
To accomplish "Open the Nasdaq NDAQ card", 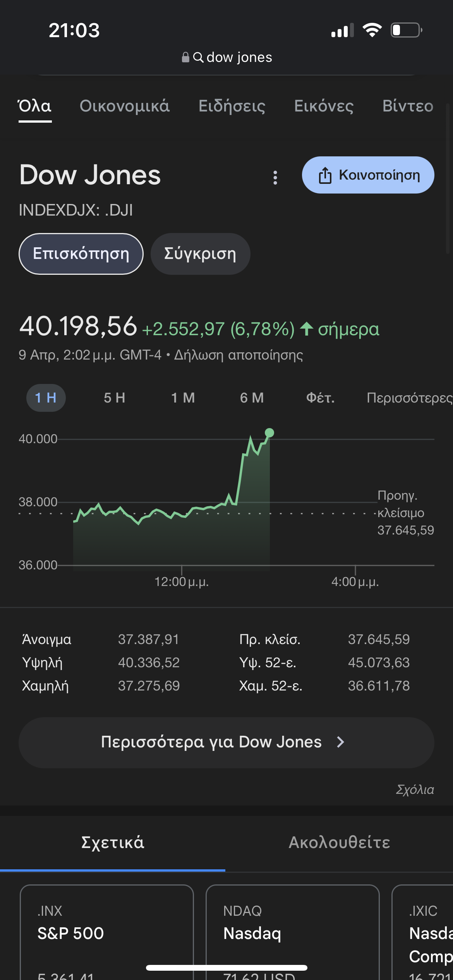I will [293, 933].
